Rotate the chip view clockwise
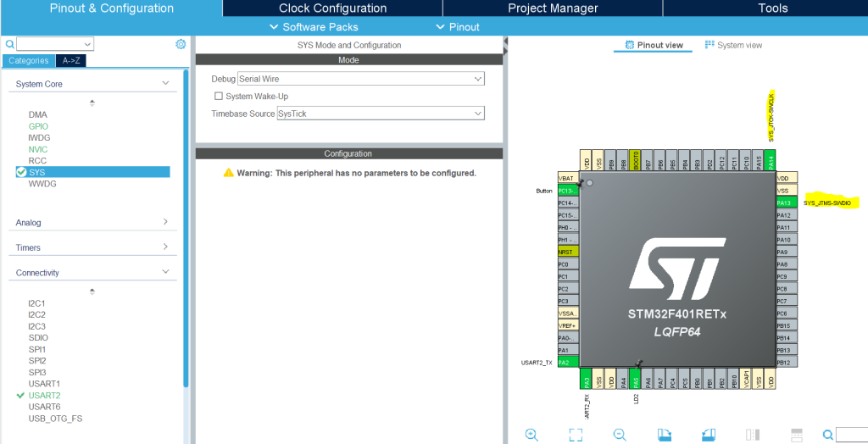 click(x=665, y=435)
